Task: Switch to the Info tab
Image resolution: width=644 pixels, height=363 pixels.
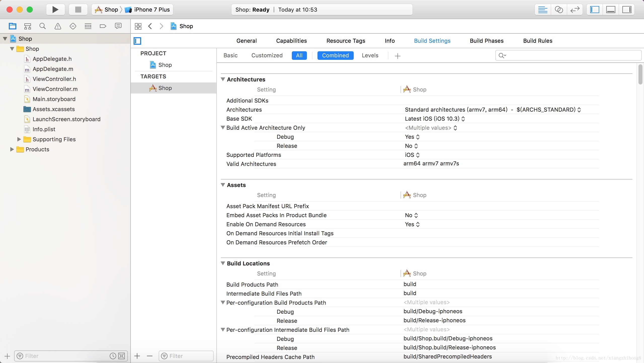Action: [390, 41]
